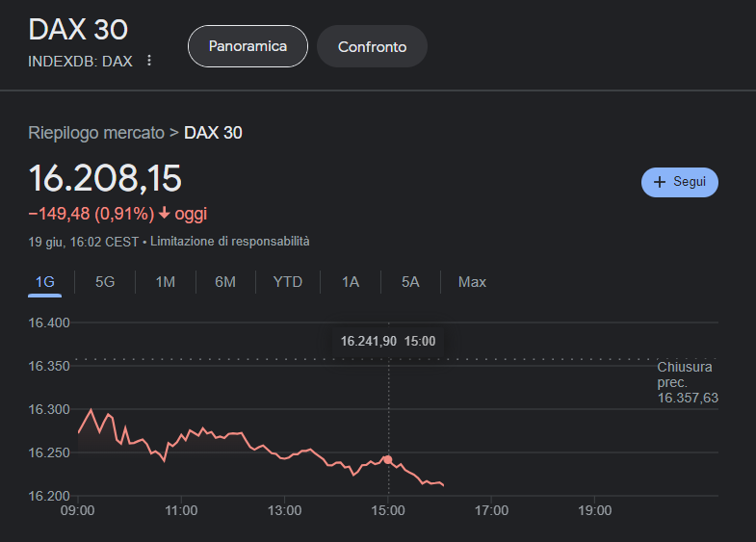
Task: Select the 1G time range
Action: coord(45,282)
